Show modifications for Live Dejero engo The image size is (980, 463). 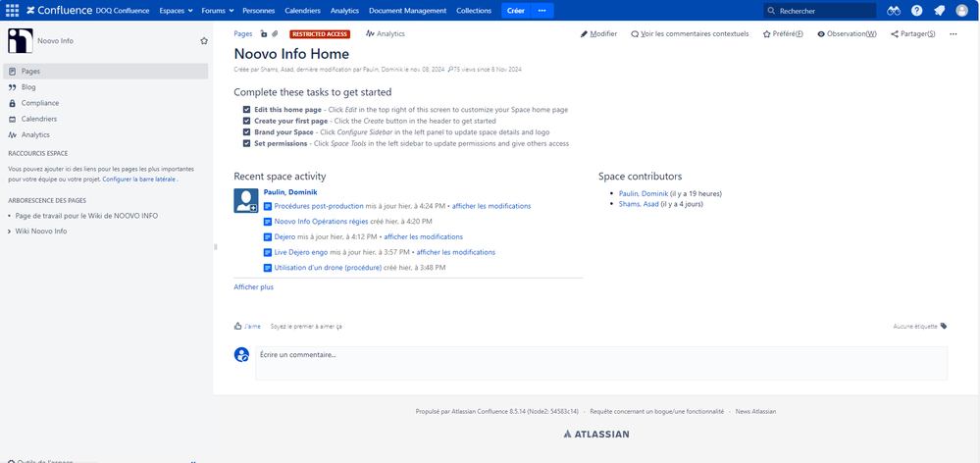[455, 252]
